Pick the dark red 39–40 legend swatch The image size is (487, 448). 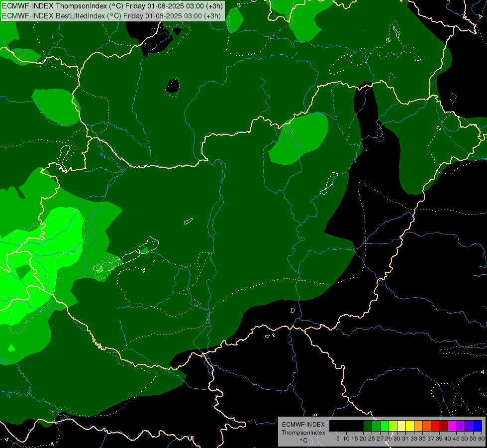point(444,426)
